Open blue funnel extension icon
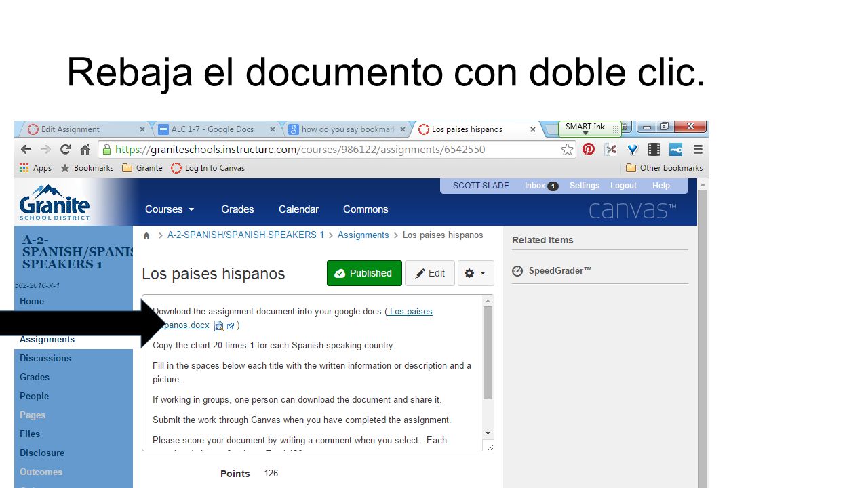The height and width of the screenshot is (488, 868). pyautogui.click(x=632, y=150)
